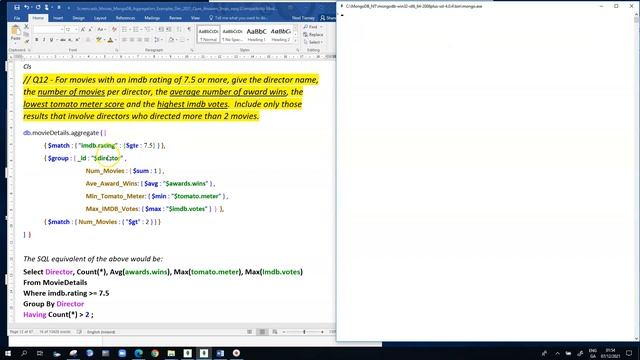Click the Bullets list icon
Viewport: 640px width, 360px height.
coord(125,29)
